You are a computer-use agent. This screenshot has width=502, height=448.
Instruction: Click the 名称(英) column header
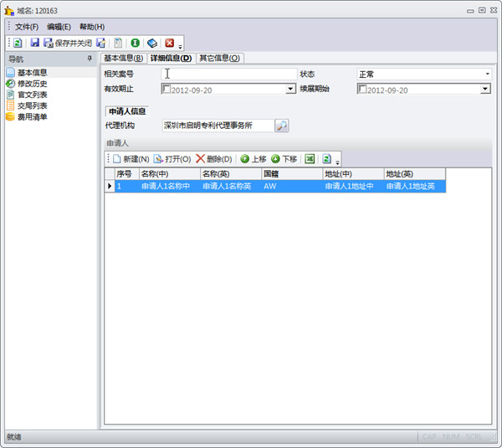pyautogui.click(x=231, y=174)
